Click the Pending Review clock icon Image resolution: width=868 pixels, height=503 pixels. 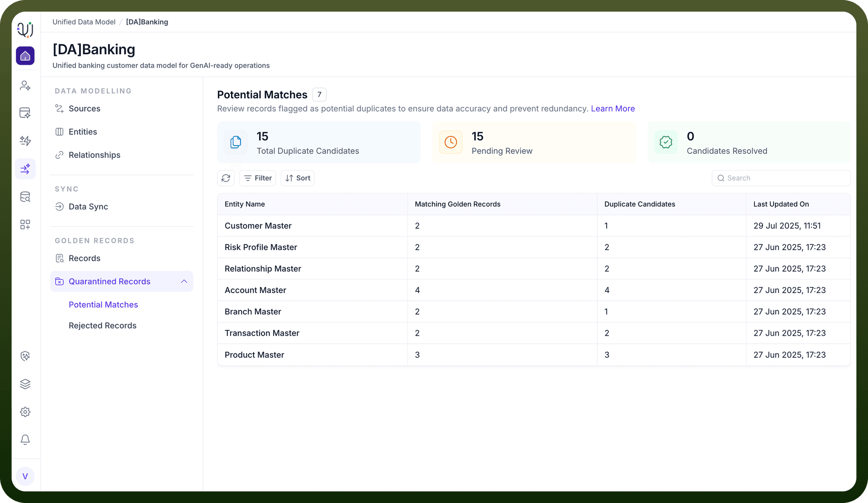[x=451, y=142]
